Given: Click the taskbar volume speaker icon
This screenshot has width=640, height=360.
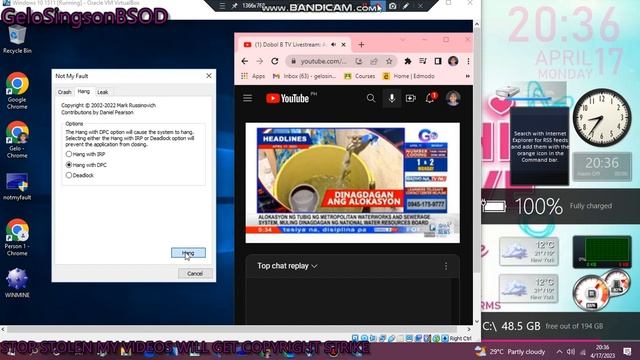Looking at the screenshot, I should coord(571,351).
